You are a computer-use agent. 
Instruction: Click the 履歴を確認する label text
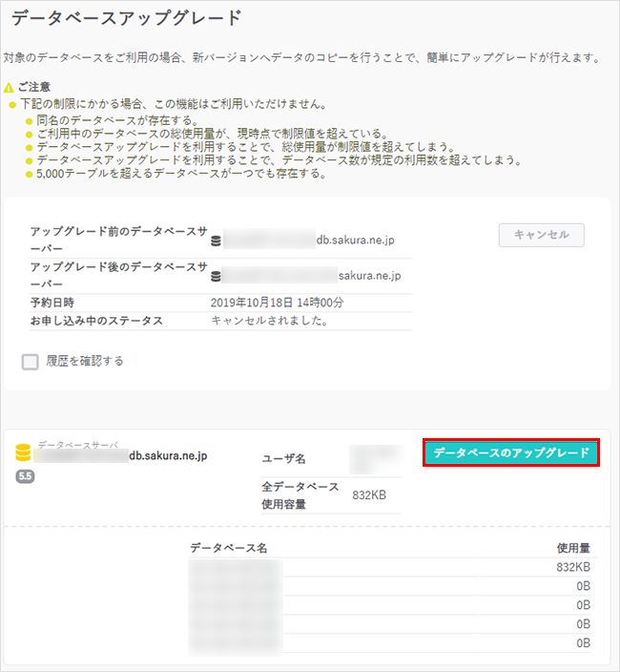coord(84,362)
